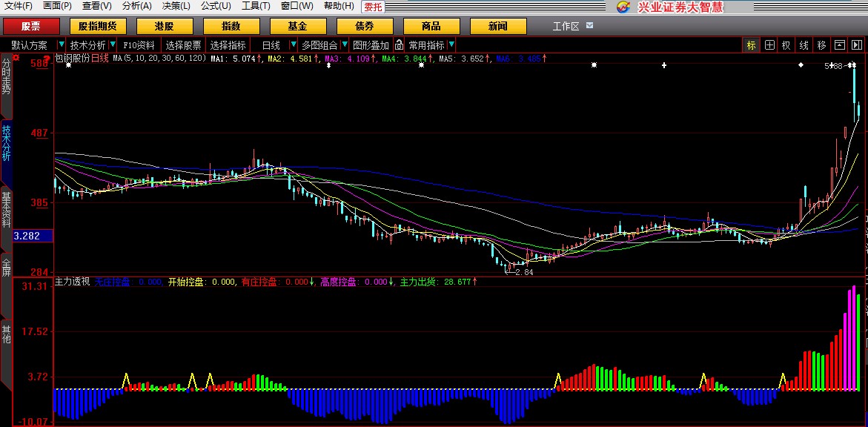
Task: Select the 线 line drawing tool
Action: click(x=804, y=45)
